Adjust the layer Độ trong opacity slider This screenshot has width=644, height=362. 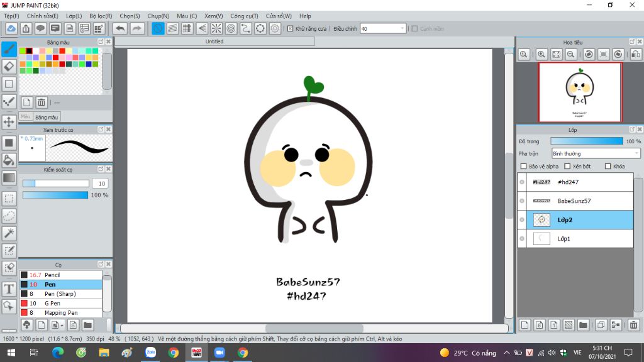tap(587, 141)
